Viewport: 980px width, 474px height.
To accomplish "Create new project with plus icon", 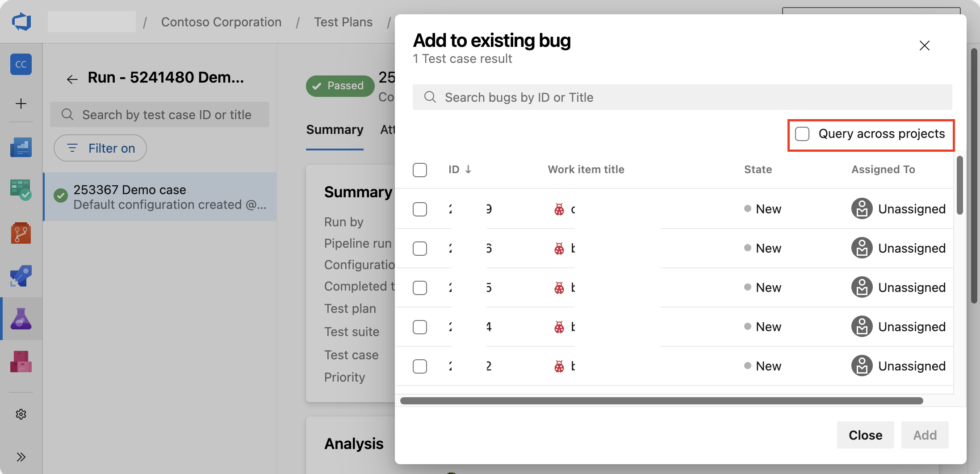I will tap(21, 103).
